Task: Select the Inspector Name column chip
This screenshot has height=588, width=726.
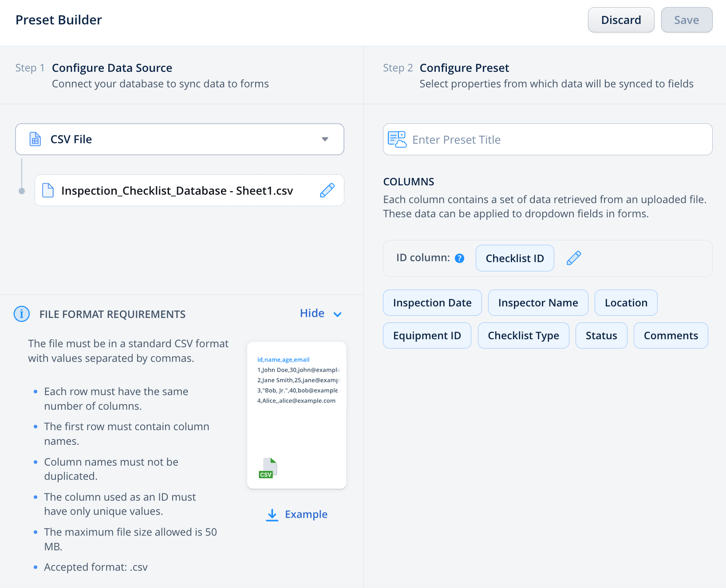Action: (x=538, y=303)
